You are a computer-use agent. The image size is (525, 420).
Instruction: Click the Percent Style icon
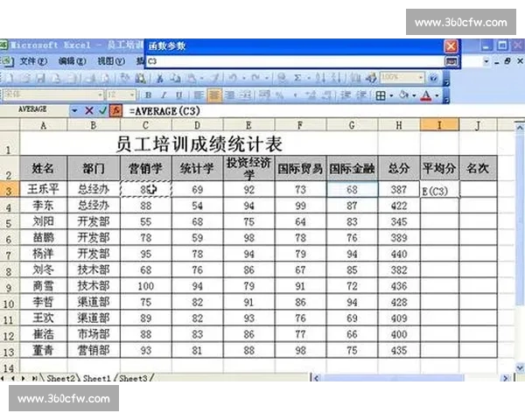(x=280, y=95)
